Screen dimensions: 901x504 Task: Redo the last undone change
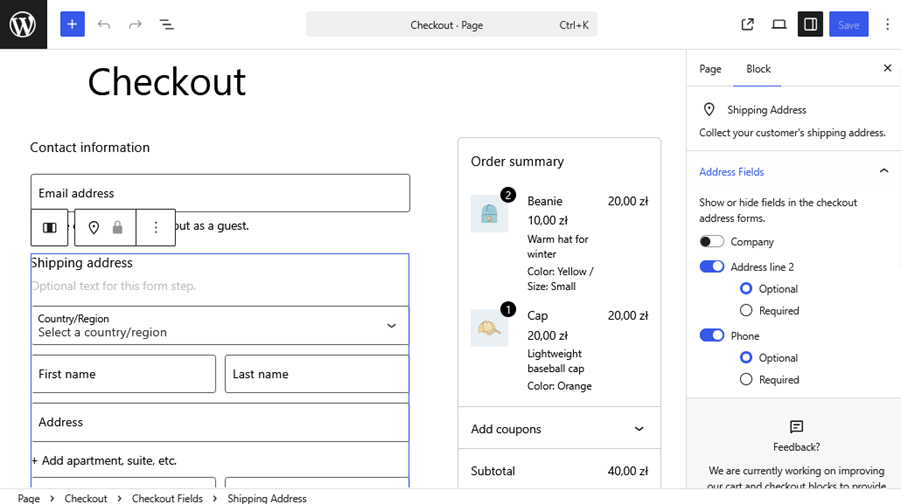pyautogui.click(x=135, y=24)
